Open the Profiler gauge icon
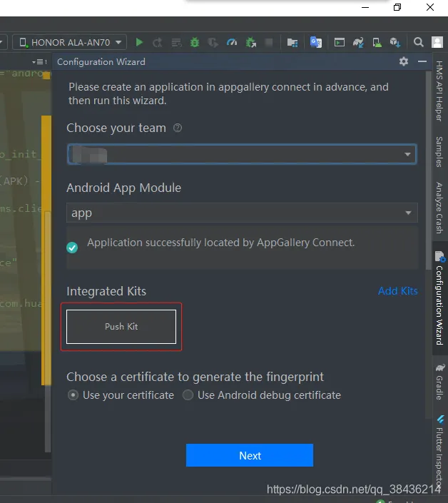 232,42
